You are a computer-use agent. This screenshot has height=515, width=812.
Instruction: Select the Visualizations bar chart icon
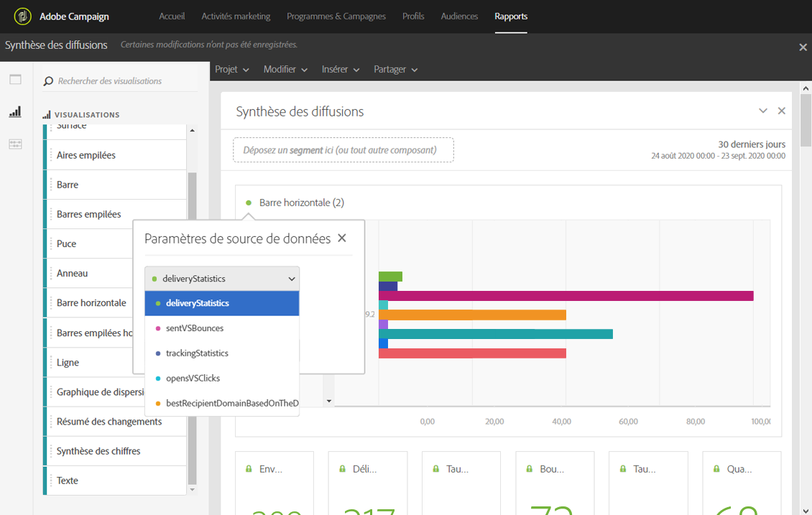point(15,112)
